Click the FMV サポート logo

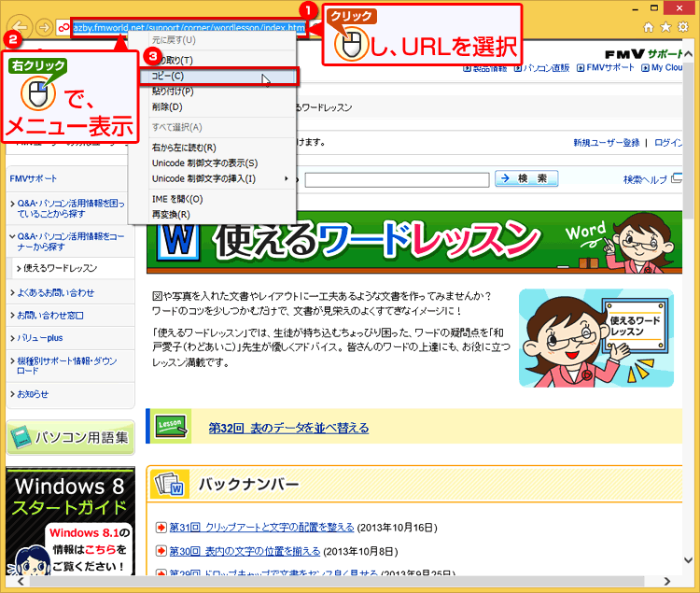pyautogui.click(x=643, y=54)
